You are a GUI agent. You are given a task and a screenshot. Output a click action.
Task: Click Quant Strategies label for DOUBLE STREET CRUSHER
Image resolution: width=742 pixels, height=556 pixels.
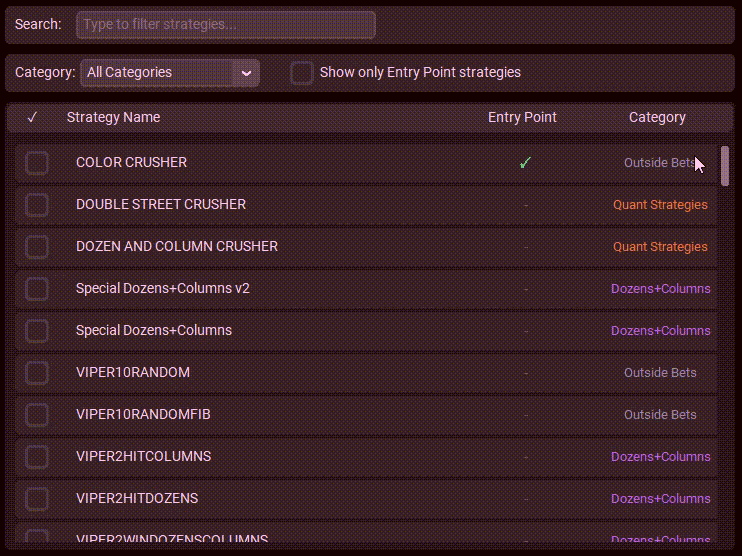(x=660, y=204)
